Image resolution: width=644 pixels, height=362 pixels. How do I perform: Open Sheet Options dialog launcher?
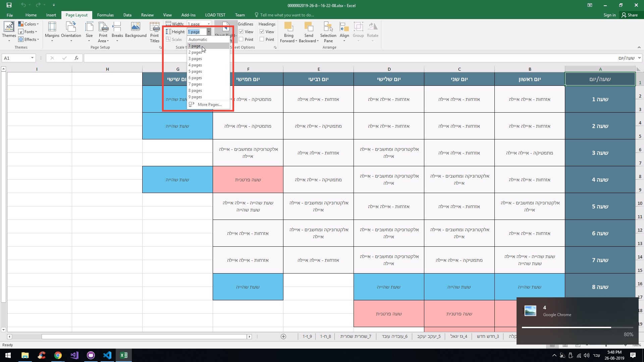click(x=275, y=48)
